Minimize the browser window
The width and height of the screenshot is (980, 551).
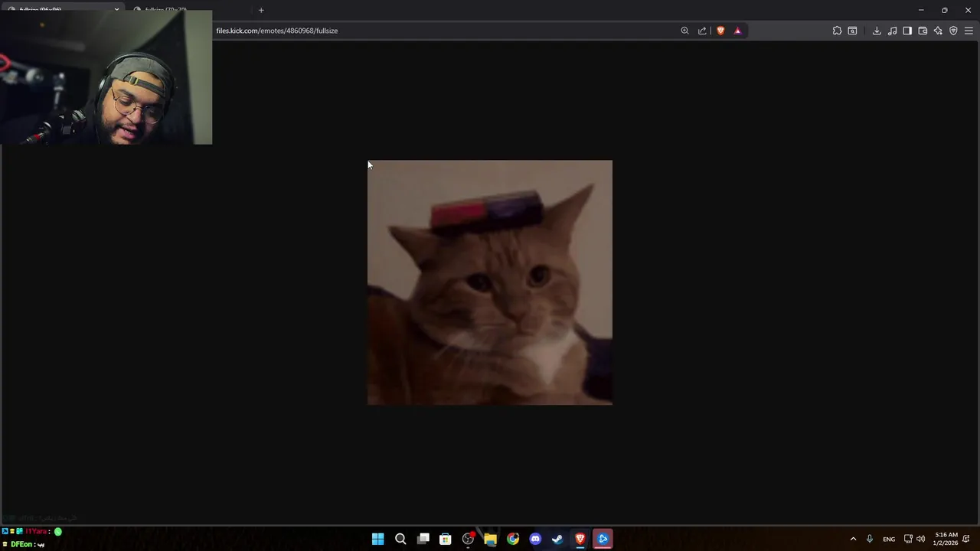pyautogui.click(x=921, y=10)
